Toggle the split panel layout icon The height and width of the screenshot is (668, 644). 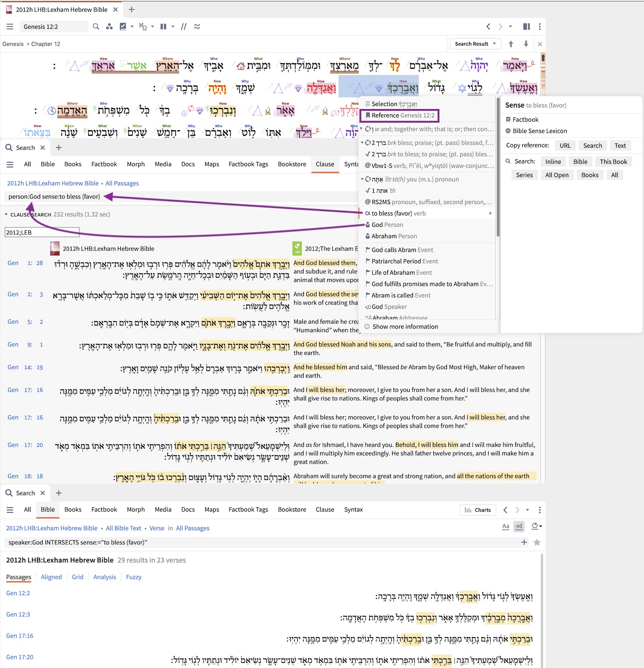pyautogui.click(x=527, y=27)
